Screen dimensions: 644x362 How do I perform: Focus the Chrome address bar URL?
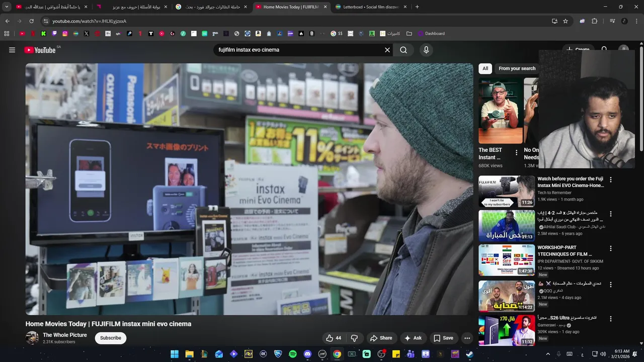tap(90, 21)
